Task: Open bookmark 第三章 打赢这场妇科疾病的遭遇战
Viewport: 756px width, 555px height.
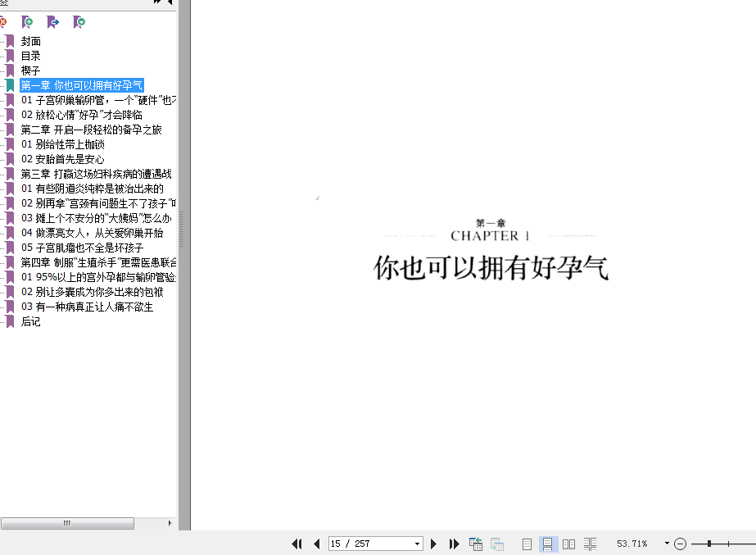Action: 96,174
